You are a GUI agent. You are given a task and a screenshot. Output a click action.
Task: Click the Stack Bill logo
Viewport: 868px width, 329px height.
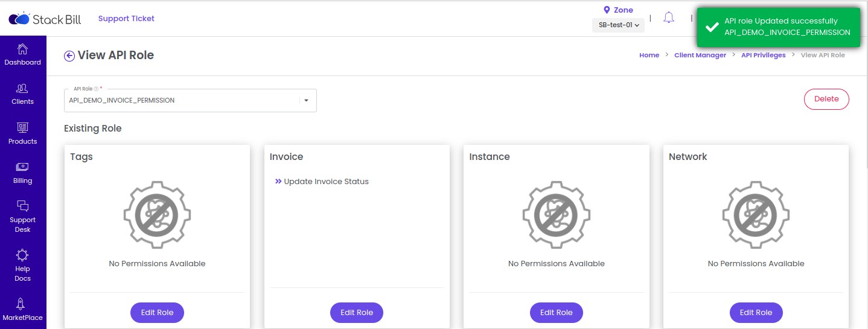pyautogui.click(x=44, y=18)
